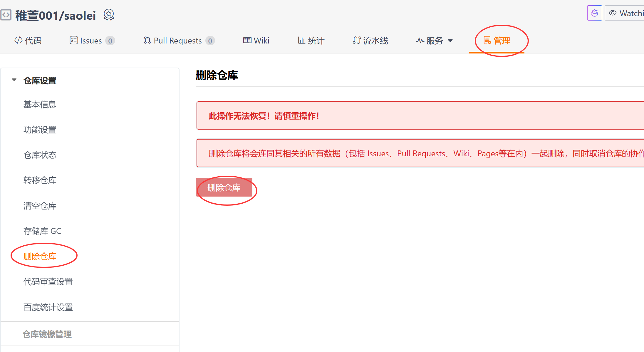
Task: Go to 功能设置 settings
Action: (40, 130)
